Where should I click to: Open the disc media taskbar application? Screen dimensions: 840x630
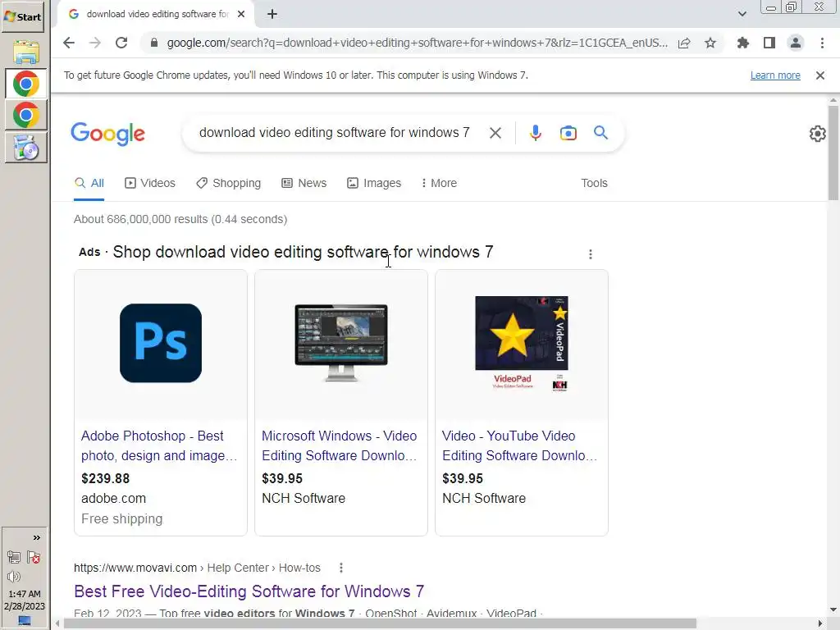[x=25, y=148]
